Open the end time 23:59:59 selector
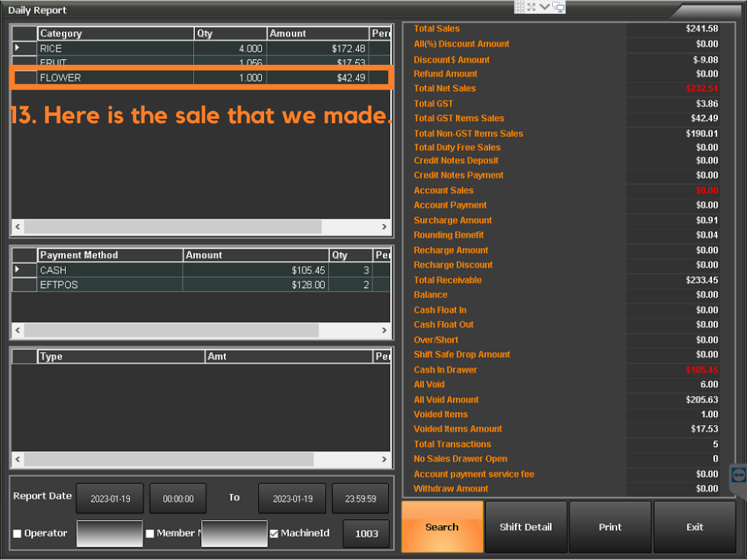This screenshot has width=747, height=560. 360,499
